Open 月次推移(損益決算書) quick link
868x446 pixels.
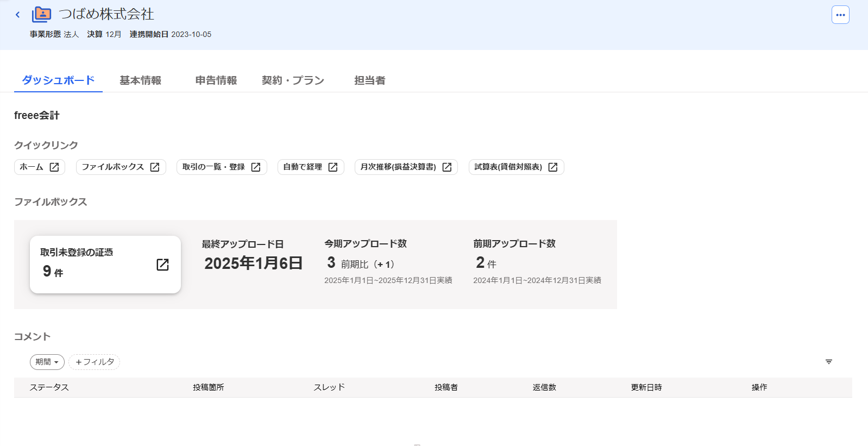point(406,167)
